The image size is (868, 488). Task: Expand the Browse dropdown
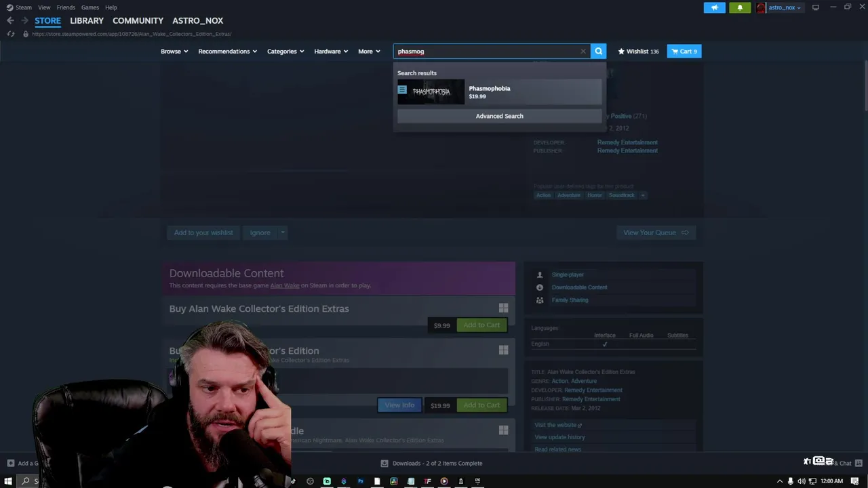pyautogui.click(x=174, y=52)
